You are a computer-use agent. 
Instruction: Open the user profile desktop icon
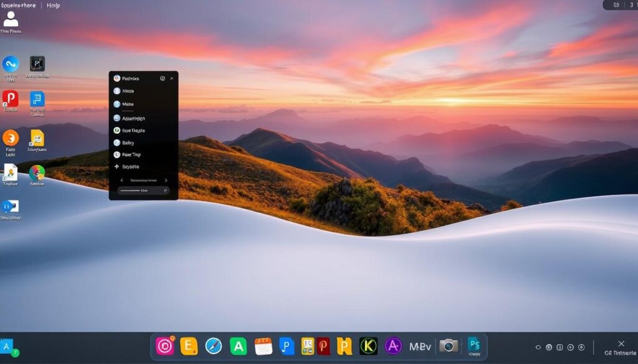coord(11,20)
